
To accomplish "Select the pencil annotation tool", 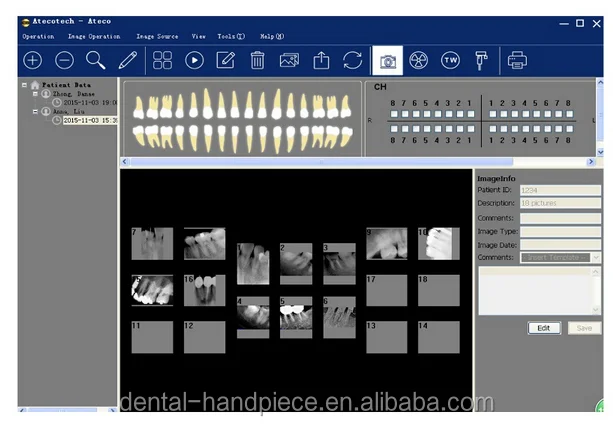I will (x=128, y=61).
